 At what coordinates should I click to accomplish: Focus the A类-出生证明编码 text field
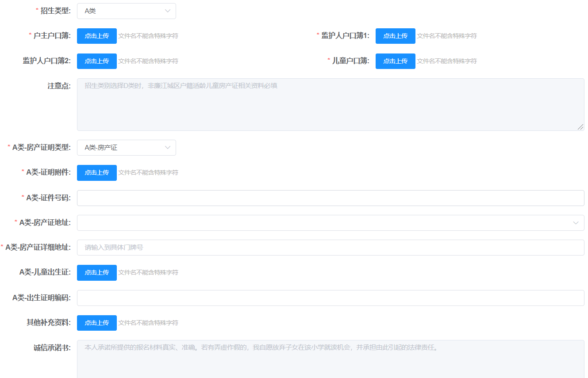(330, 298)
